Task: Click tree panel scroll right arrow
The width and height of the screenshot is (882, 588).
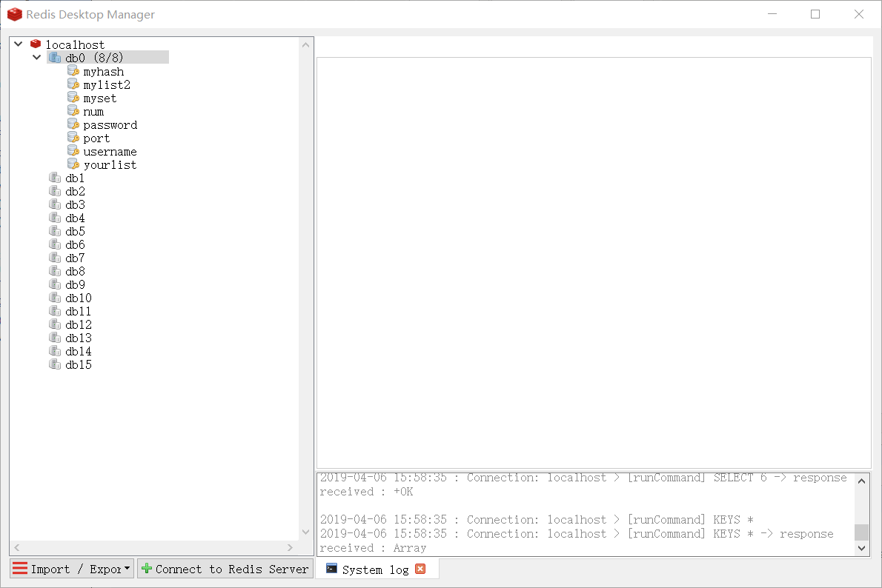Action: tap(291, 547)
